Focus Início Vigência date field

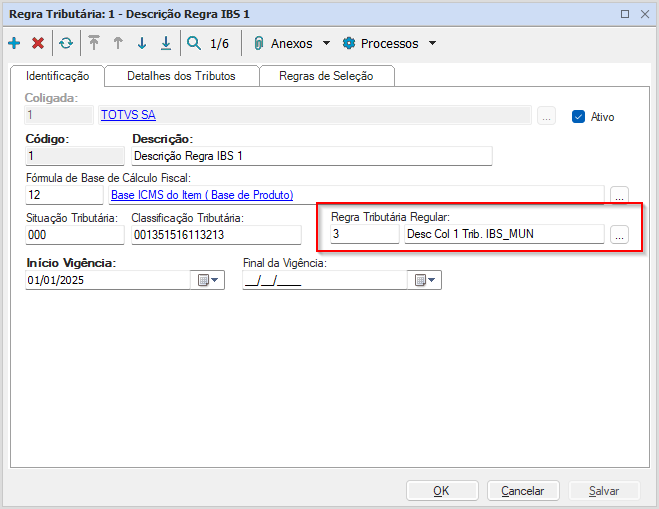[108, 280]
